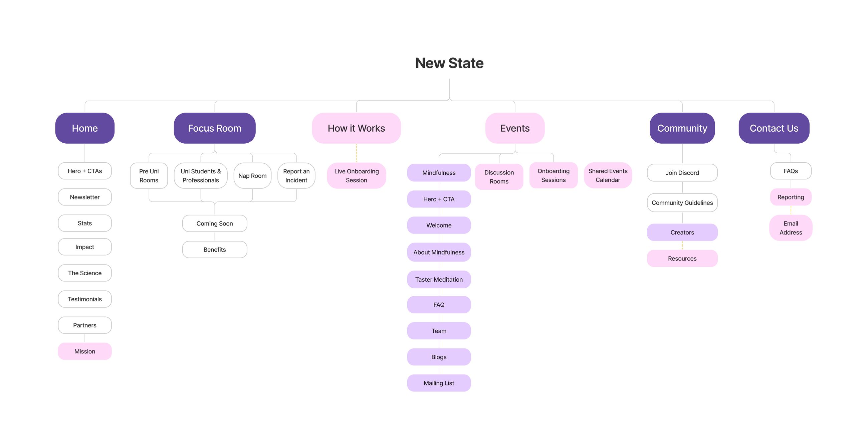
Task: Click the Pre Uni Rooms box
Action: [x=149, y=176]
